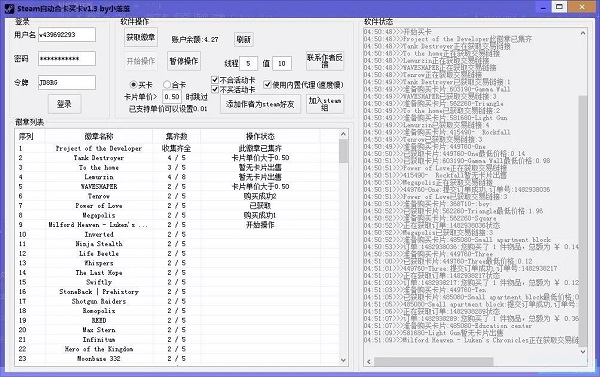The height and width of the screenshot is (377, 600).
Task: Click the 登录 button
Action: (x=64, y=104)
